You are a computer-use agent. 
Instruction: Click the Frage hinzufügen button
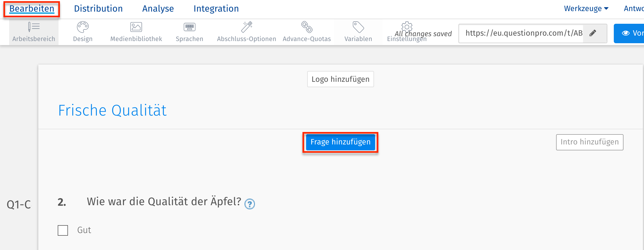(x=340, y=142)
